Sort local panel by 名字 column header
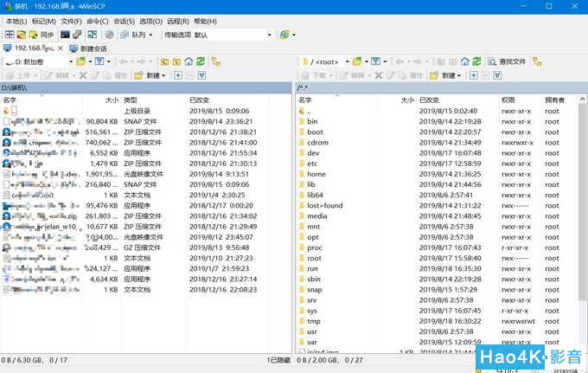This screenshot has width=588, height=373. pyautogui.click(x=42, y=100)
